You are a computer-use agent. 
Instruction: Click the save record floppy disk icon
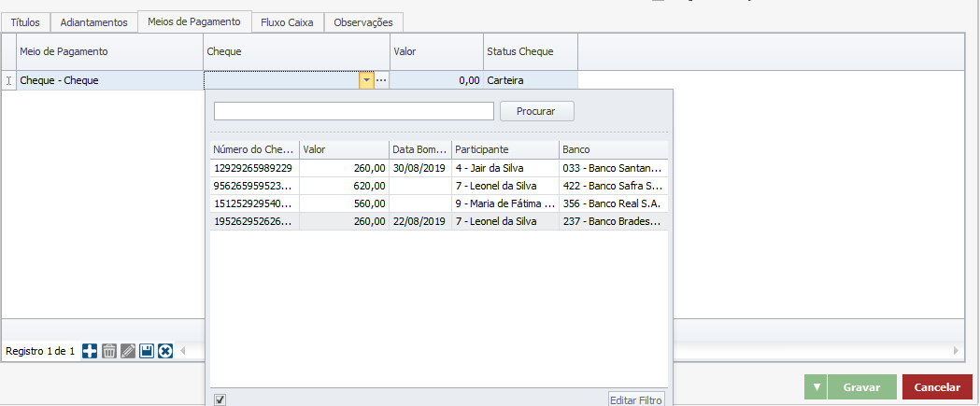click(147, 351)
